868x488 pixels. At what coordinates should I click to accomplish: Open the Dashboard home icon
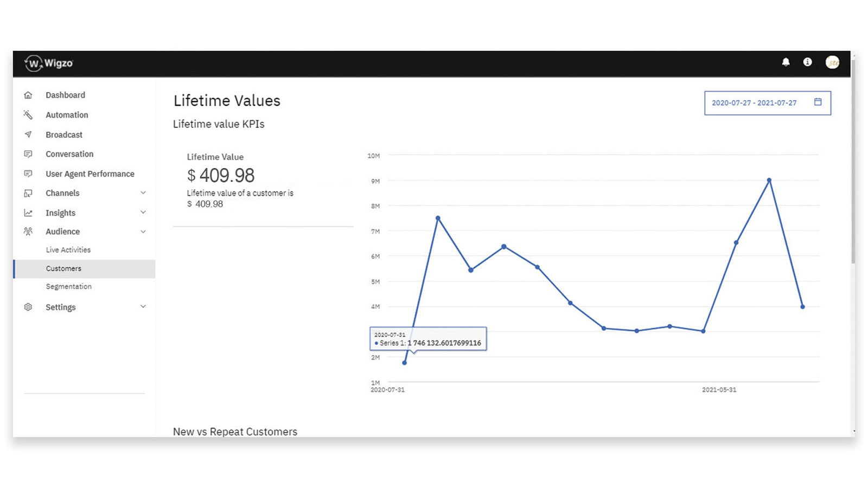pos(28,95)
